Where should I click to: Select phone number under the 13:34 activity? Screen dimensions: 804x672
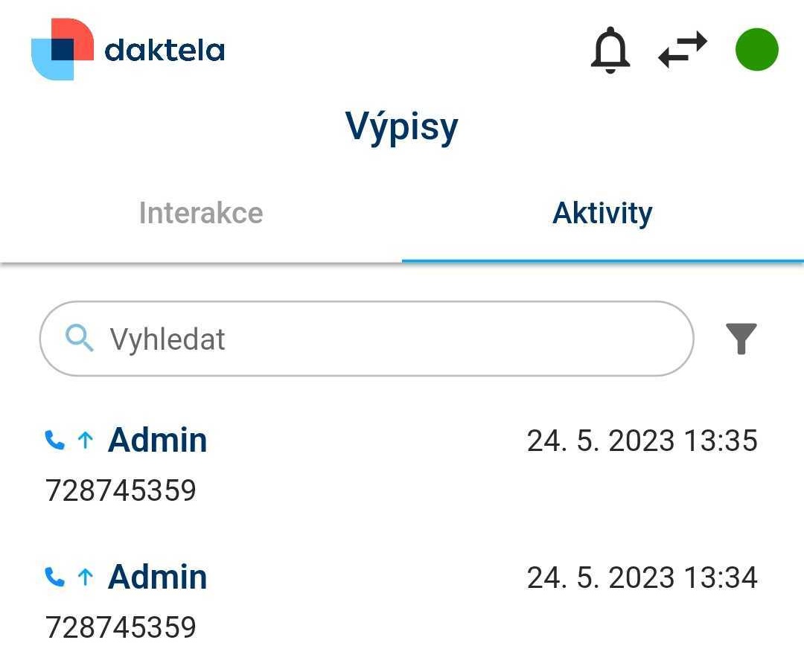(x=121, y=627)
